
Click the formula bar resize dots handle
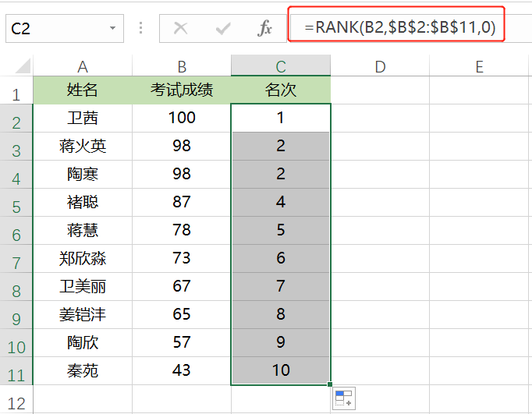tap(141, 29)
